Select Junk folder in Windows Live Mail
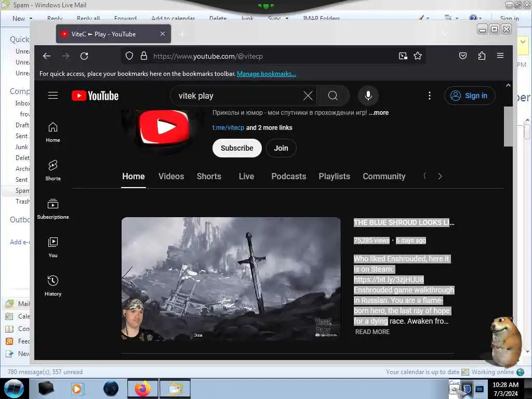The width and height of the screenshot is (532, 399). (x=22, y=147)
